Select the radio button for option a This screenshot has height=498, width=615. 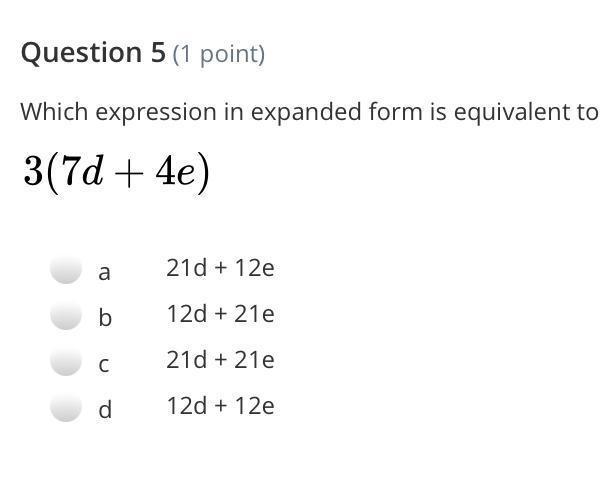[x=66, y=269]
